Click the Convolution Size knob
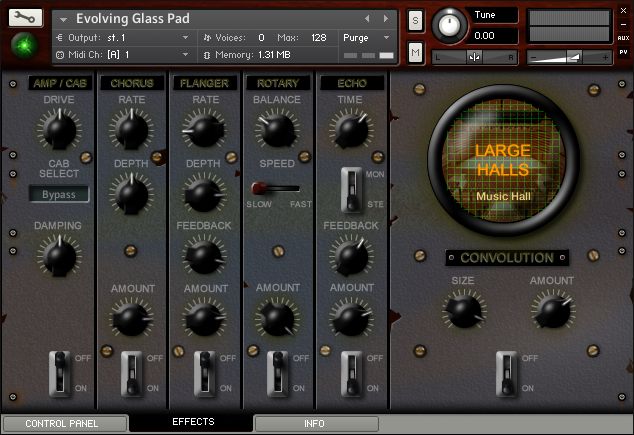 [x=464, y=310]
